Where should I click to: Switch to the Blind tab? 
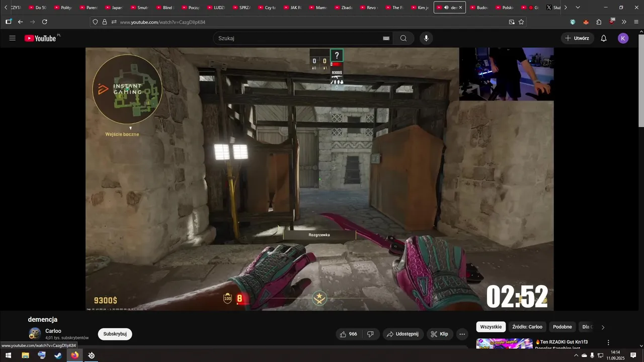[165, 8]
